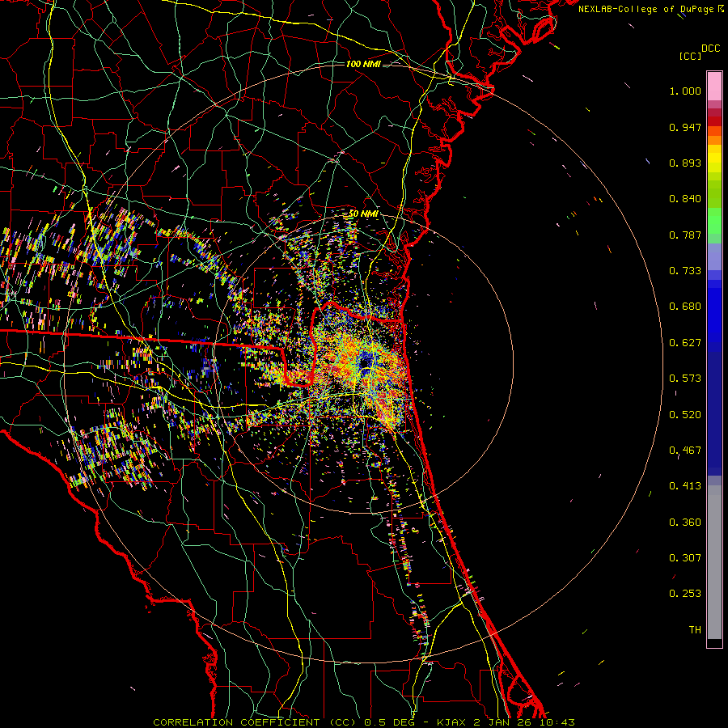Click the 0.893 scale value
The image size is (728, 728).
pyautogui.click(x=685, y=163)
